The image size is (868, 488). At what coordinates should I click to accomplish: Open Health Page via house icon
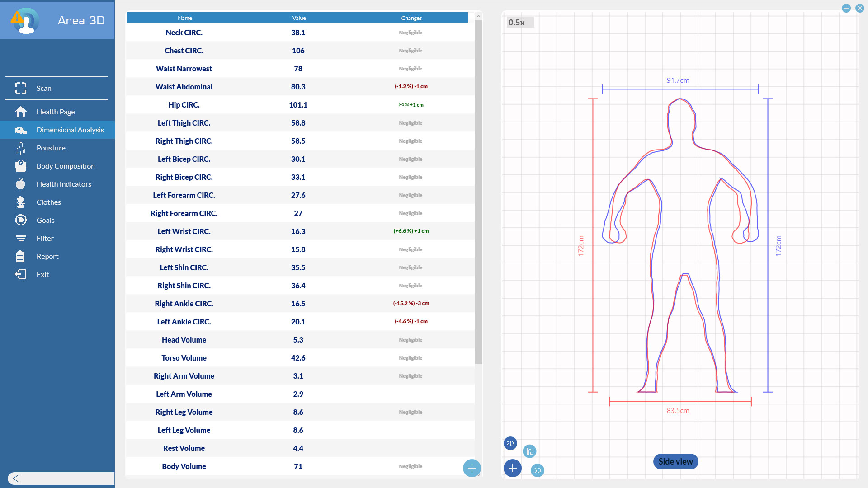[20, 112]
